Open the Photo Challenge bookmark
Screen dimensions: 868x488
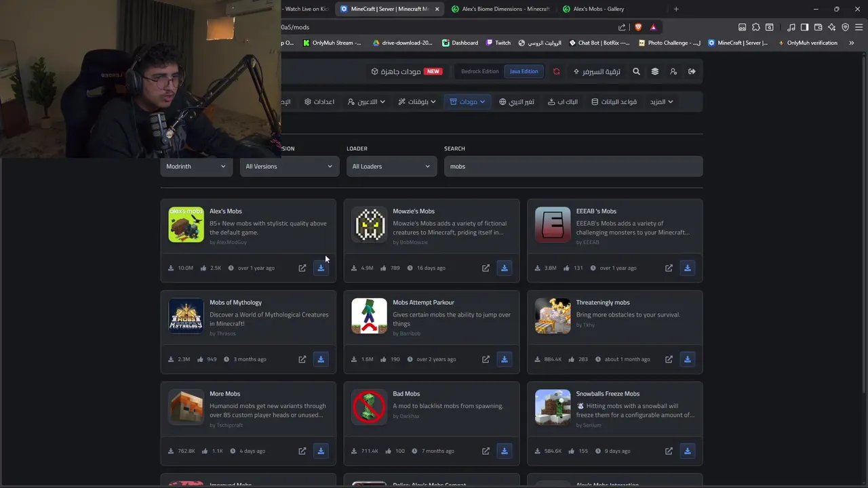click(669, 43)
